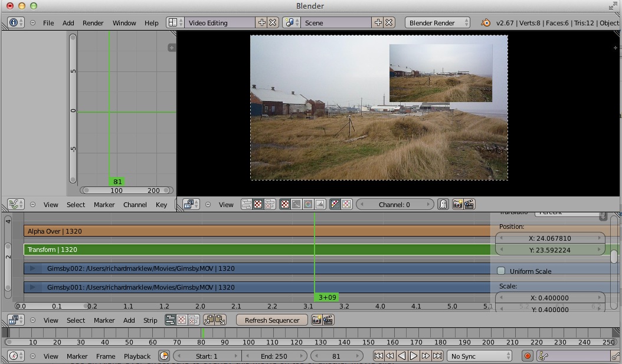622x364 pixels.
Task: Collapse the info header menus
Action: (33, 23)
